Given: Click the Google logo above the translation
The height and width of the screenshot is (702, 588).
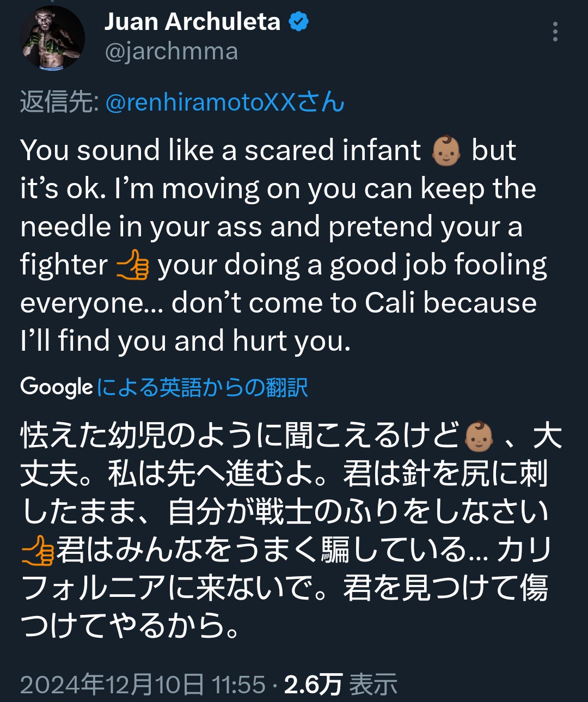Looking at the screenshot, I should coord(57,387).
